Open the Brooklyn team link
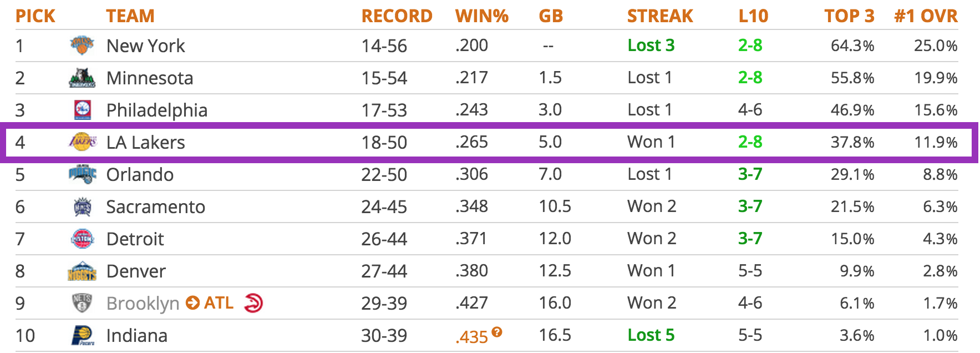 pos(143,304)
